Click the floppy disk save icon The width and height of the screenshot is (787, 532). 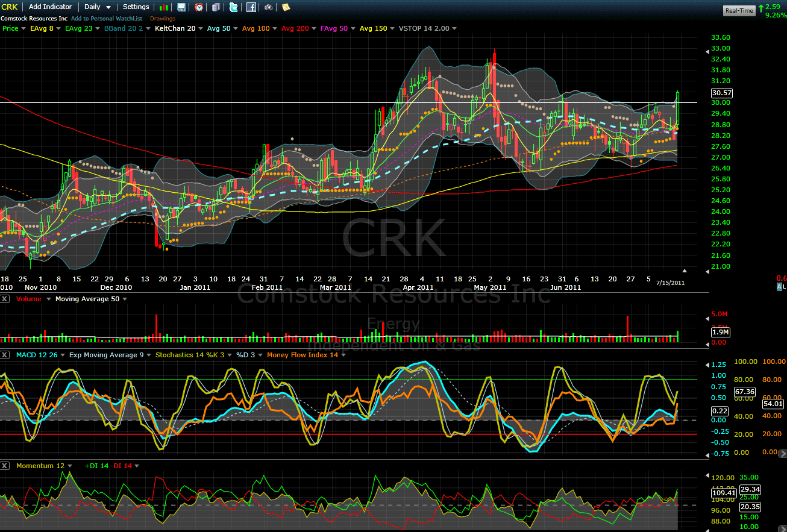coord(181,7)
